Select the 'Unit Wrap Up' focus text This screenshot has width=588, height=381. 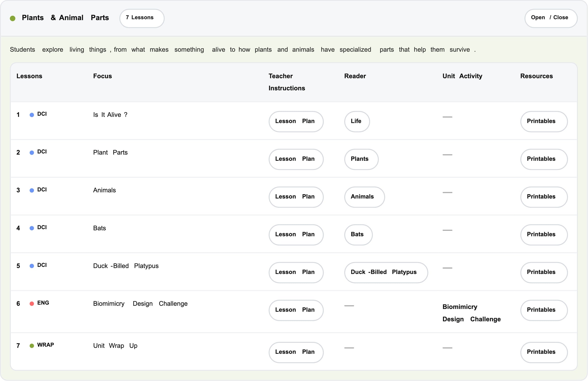click(115, 346)
